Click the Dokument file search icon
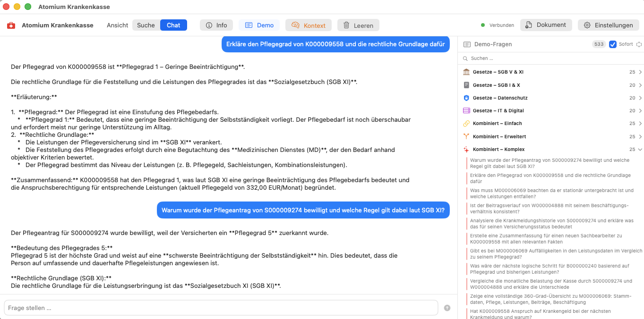644x319 pixels. pyautogui.click(x=529, y=25)
